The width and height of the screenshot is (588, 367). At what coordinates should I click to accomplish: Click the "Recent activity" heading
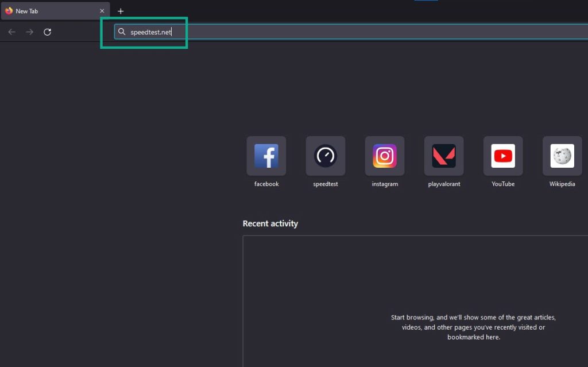pyautogui.click(x=270, y=223)
